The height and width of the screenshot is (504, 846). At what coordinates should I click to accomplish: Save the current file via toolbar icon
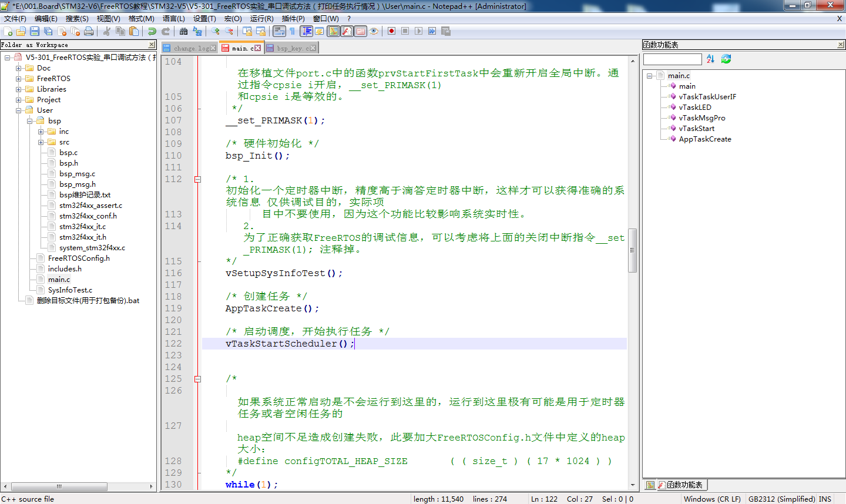[x=35, y=31]
